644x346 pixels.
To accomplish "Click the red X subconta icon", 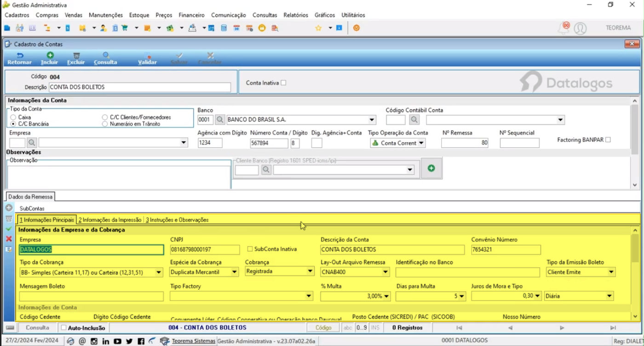I will pos(9,239).
